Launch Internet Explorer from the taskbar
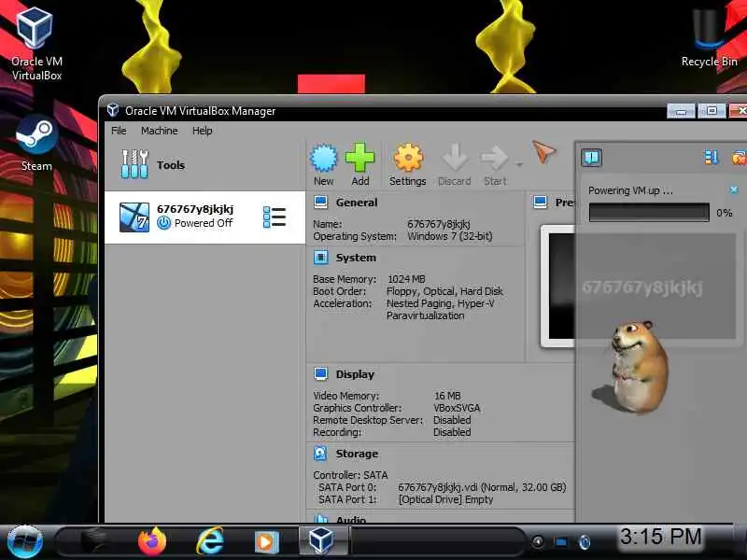This screenshot has height=560, width=747. pos(209,541)
